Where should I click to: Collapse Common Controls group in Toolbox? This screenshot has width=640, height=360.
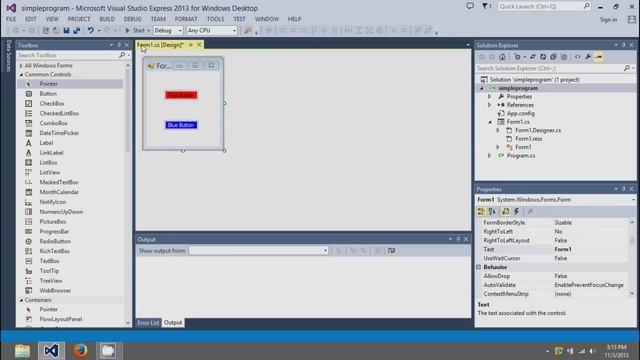[x=21, y=75]
